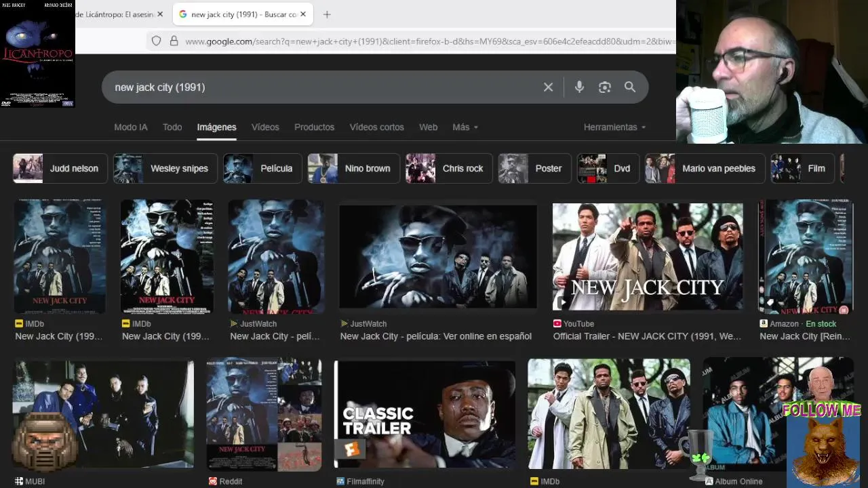Click the Licántropo DVD cover overlay image
This screenshot has width=868, height=488.
[x=37, y=54]
